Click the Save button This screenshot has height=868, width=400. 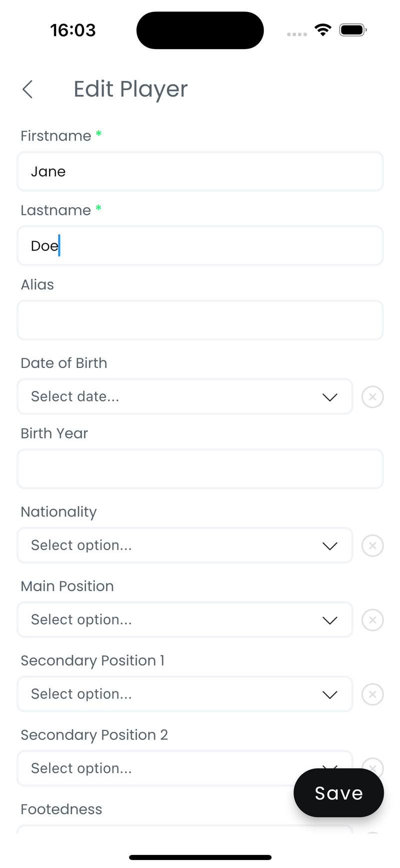click(338, 793)
